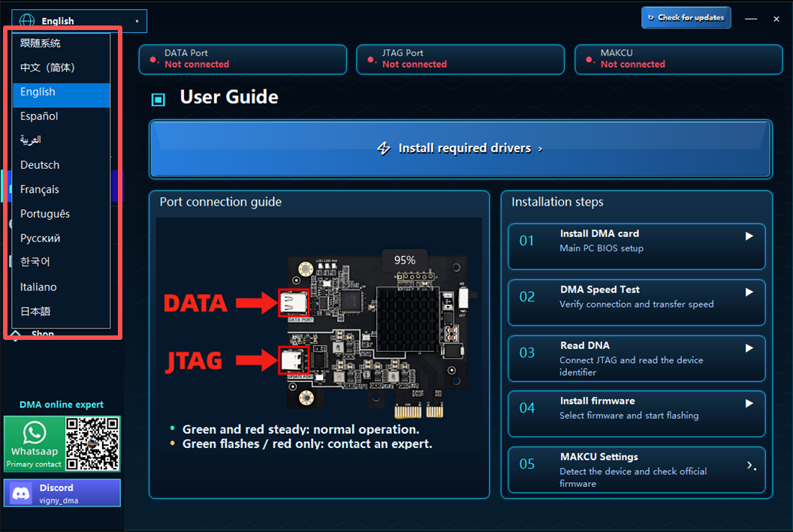This screenshot has height=532, width=793.
Task: Switch language to Italiano
Action: 61,287
